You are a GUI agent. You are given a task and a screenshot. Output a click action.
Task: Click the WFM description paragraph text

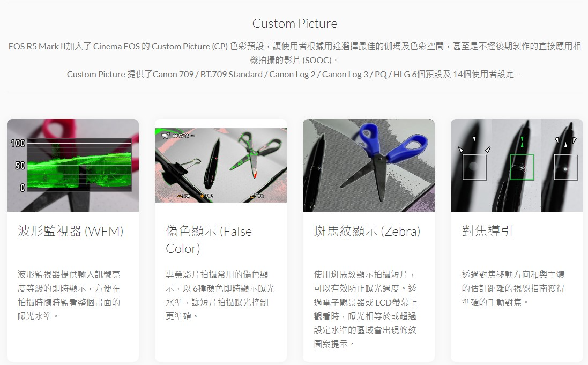[69, 295]
